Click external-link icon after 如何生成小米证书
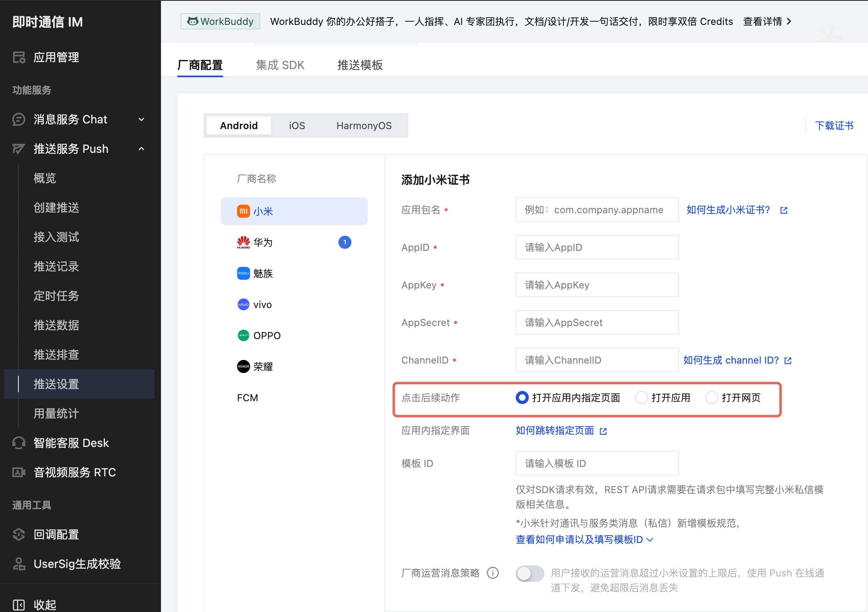 point(784,210)
